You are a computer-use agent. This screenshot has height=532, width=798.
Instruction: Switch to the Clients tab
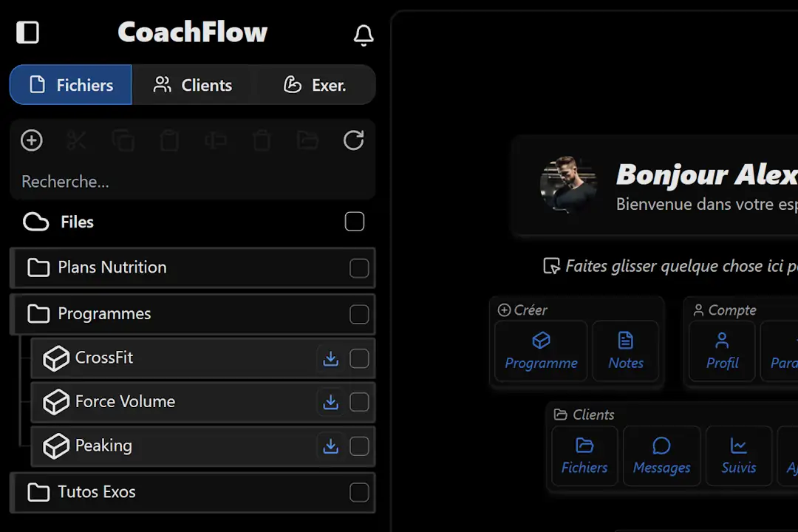click(193, 84)
